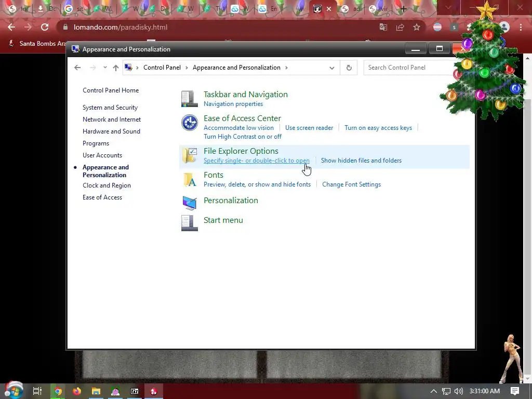532x399 pixels.
Task: Open Specify single- or double-click to open
Action: 257,161
